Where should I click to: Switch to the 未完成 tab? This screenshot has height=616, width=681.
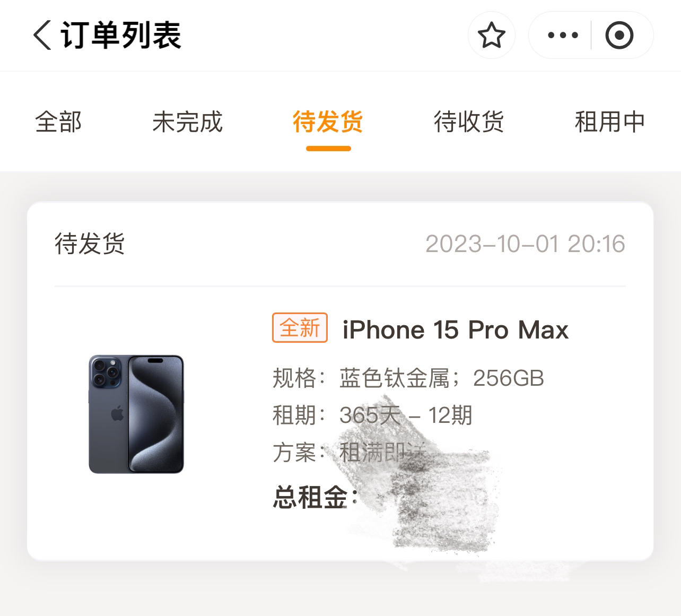pos(187,122)
